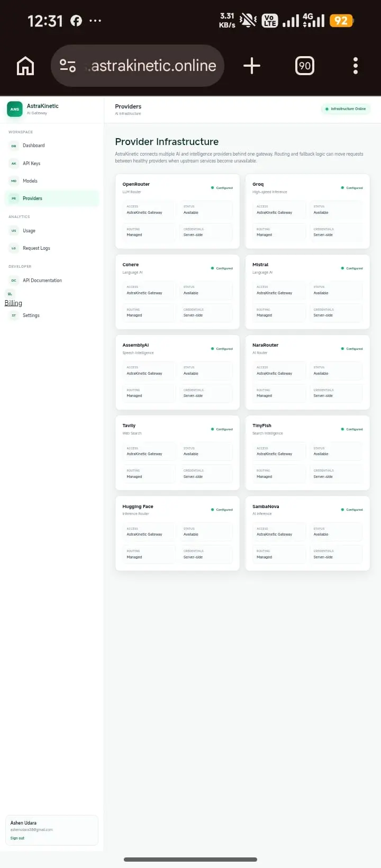Screen dimensions: 381x868
Task: Open the tab switcher showing 90
Action: (x=305, y=66)
